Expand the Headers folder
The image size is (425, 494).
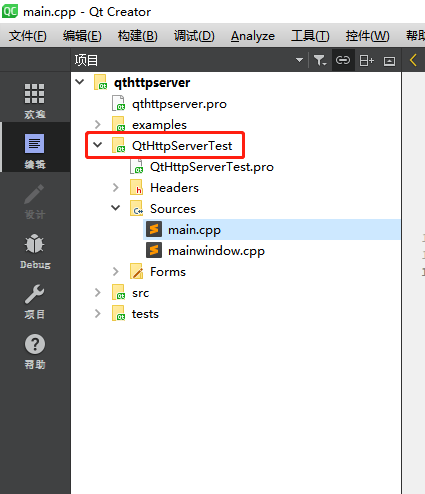click(115, 187)
